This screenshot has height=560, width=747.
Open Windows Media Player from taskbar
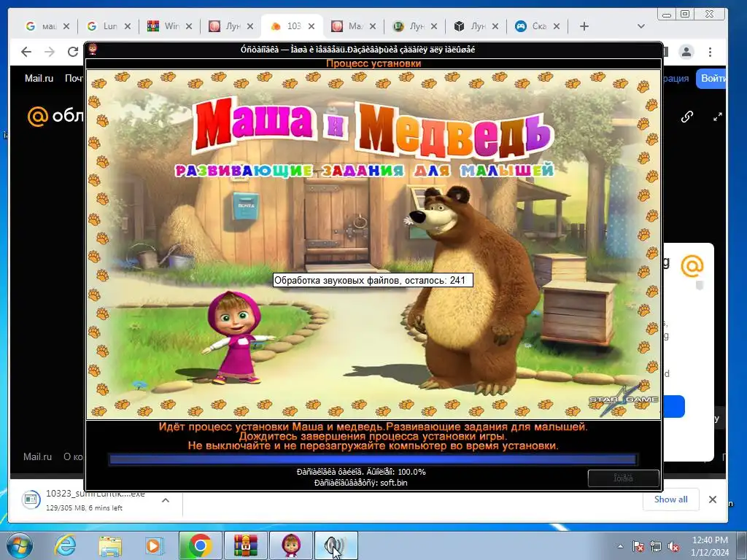(x=155, y=545)
